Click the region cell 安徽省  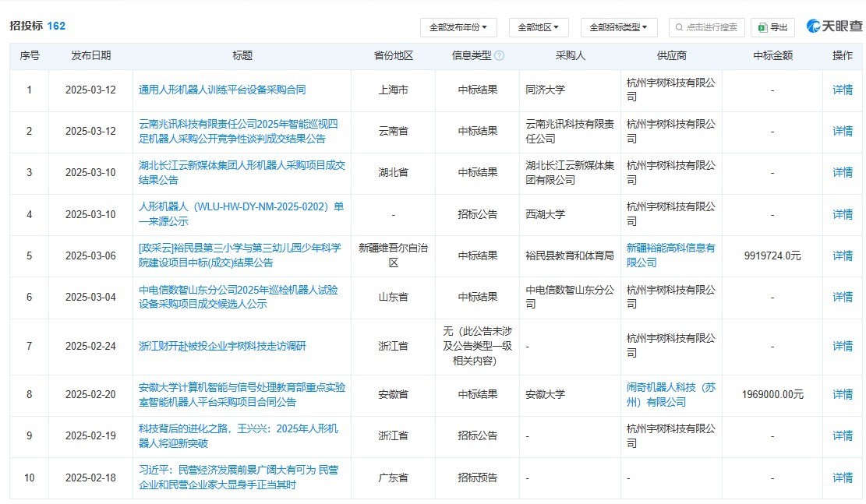coord(393,395)
